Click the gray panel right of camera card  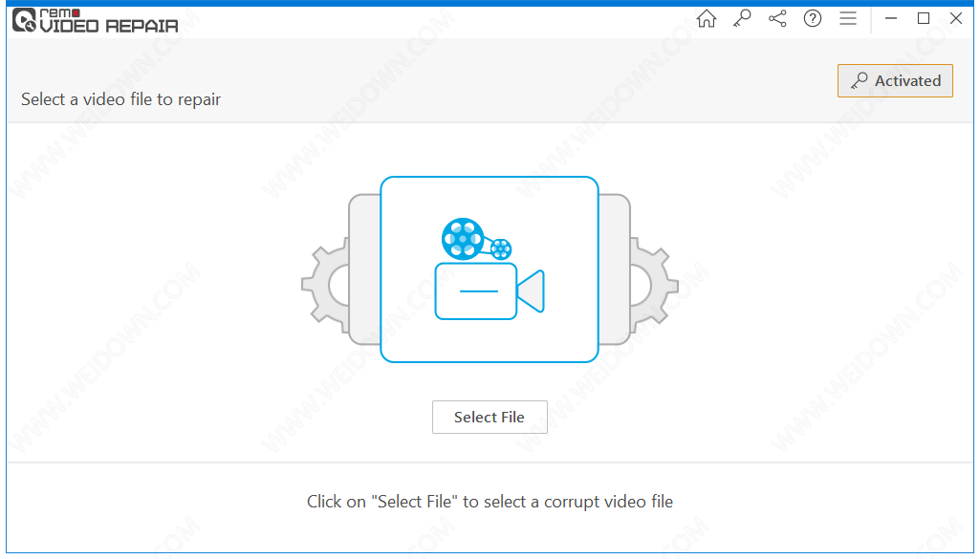click(615, 269)
